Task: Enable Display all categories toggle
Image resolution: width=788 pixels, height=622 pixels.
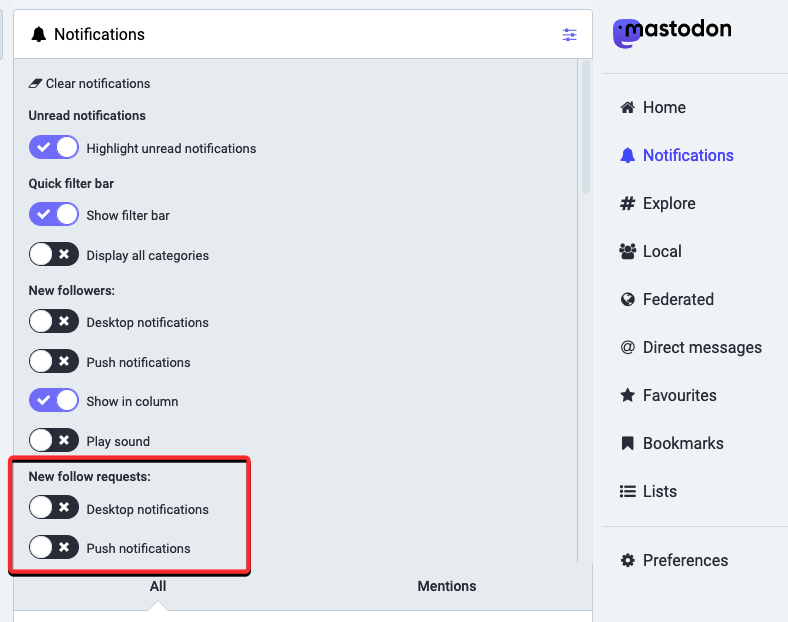Action: (54, 255)
